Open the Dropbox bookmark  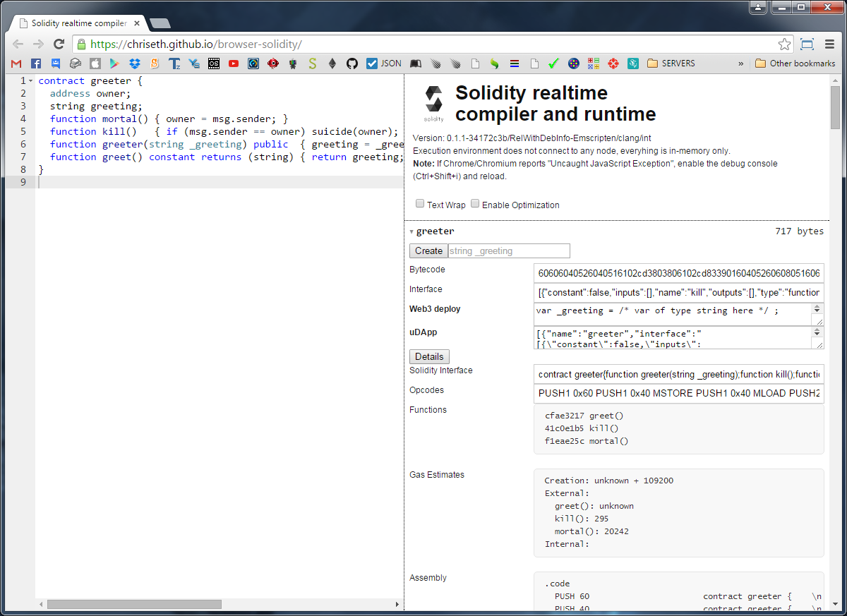(x=134, y=64)
